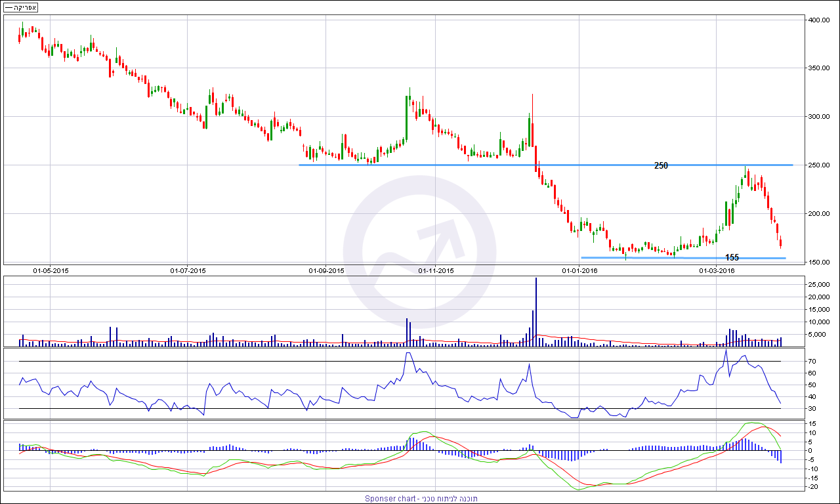Click the 01-05-2015 date axis label

click(x=51, y=270)
